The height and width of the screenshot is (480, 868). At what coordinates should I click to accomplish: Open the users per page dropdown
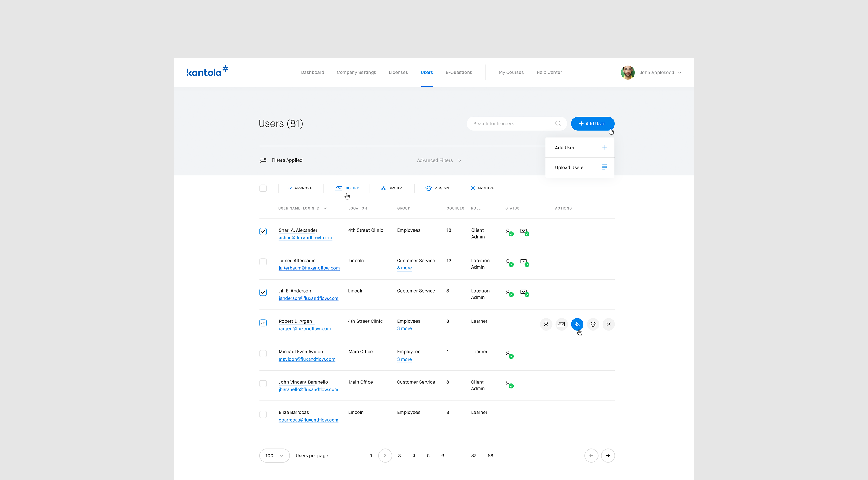click(x=274, y=455)
